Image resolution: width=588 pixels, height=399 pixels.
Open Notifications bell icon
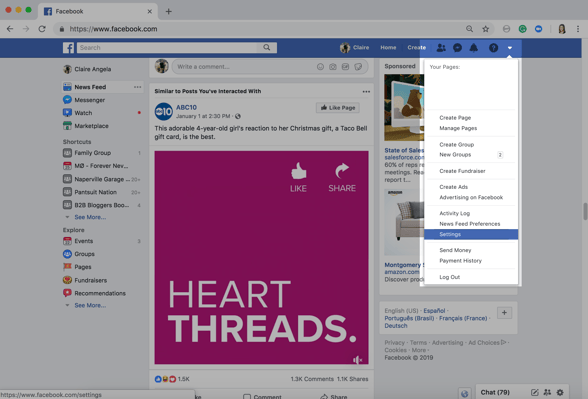[x=474, y=48]
